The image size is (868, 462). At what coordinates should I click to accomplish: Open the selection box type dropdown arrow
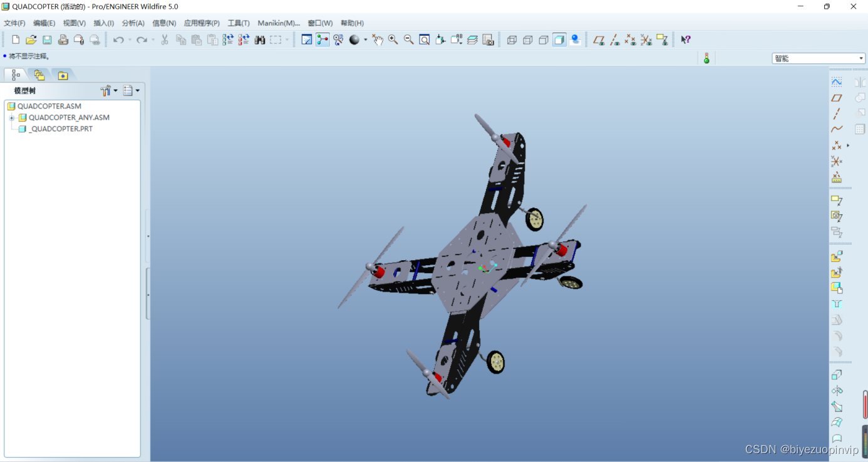(x=287, y=39)
